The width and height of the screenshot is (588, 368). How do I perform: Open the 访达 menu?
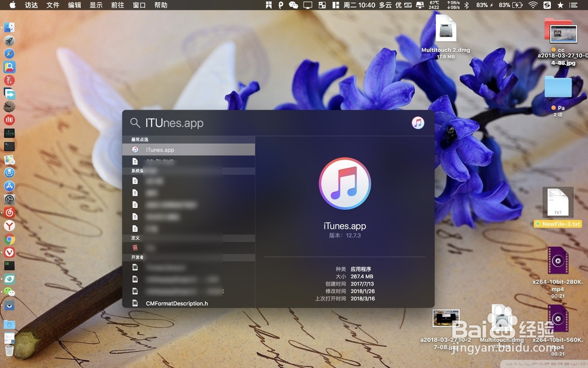[x=31, y=5]
